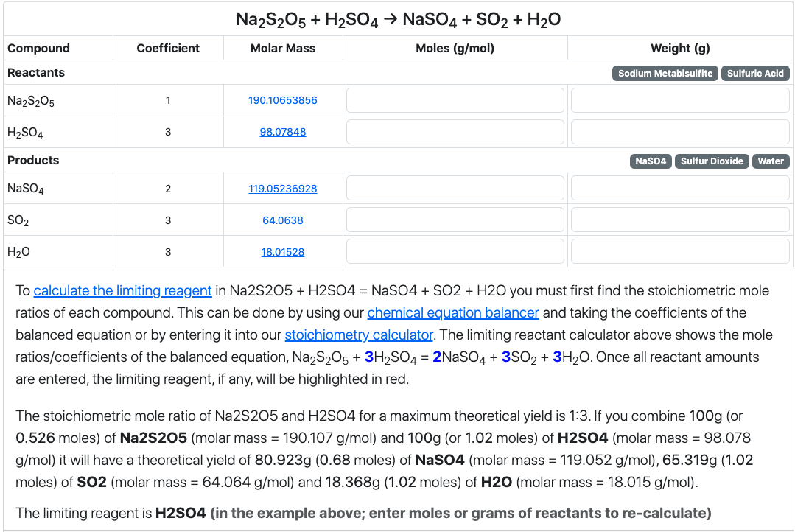Viewport: 795px width, 532px height.
Task: Click the SO2 weight input field
Action: [679, 220]
